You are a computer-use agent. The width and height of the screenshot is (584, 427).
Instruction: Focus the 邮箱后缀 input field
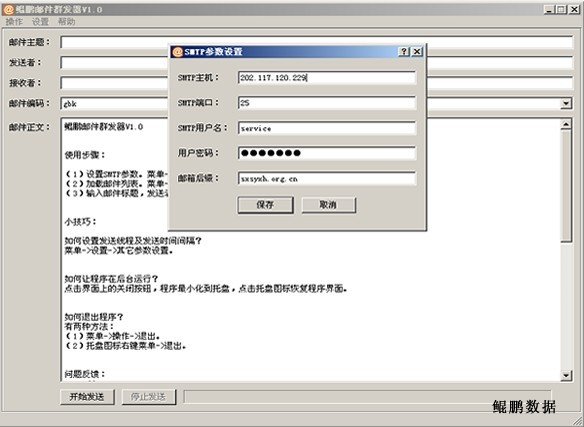pyautogui.click(x=327, y=178)
